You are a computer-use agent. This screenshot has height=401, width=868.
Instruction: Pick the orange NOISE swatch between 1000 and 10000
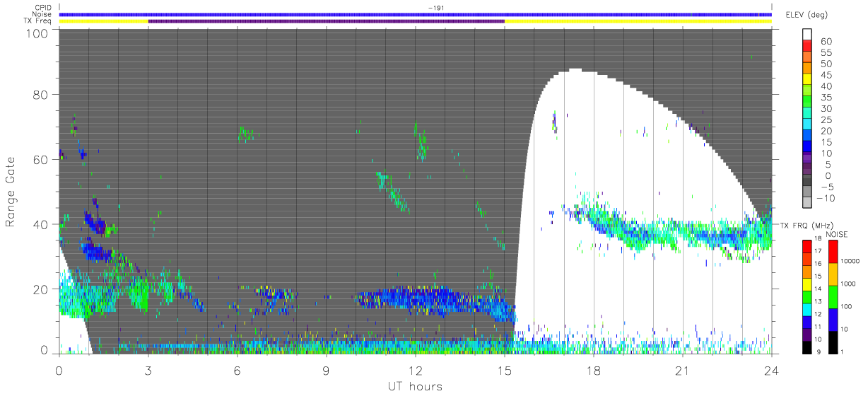pyautogui.click(x=833, y=274)
